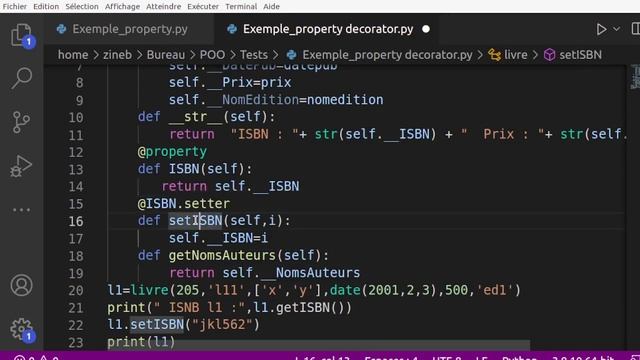Open the Aide menu
The height and width of the screenshot is (360, 640).
[x=271, y=7]
